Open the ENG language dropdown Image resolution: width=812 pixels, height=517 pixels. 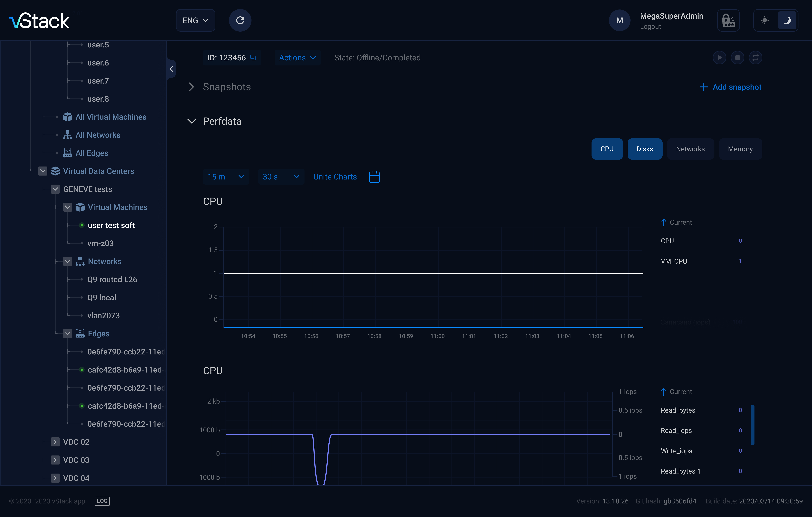pyautogui.click(x=195, y=20)
